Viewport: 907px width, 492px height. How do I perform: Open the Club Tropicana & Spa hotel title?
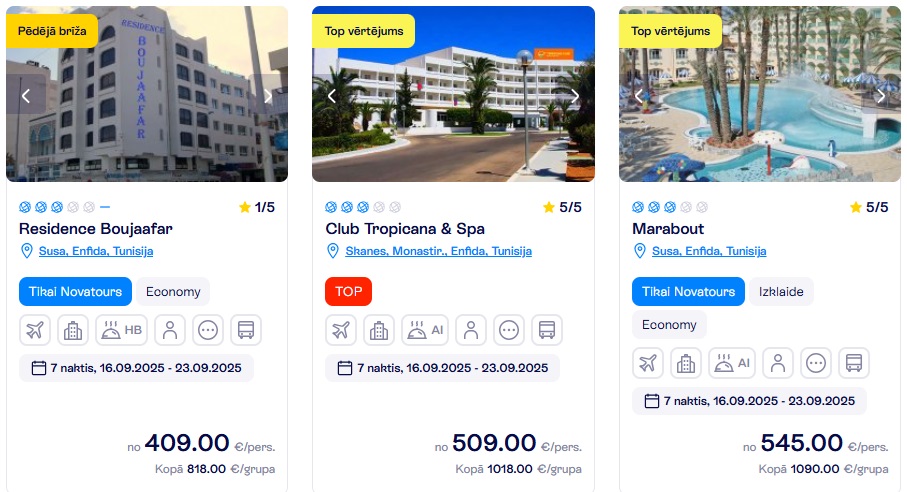(x=405, y=228)
